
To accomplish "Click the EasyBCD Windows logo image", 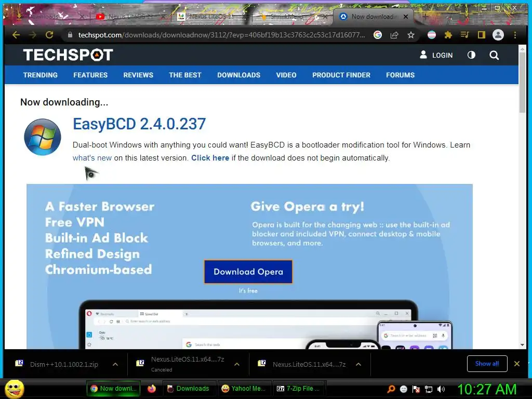I will pos(43,137).
